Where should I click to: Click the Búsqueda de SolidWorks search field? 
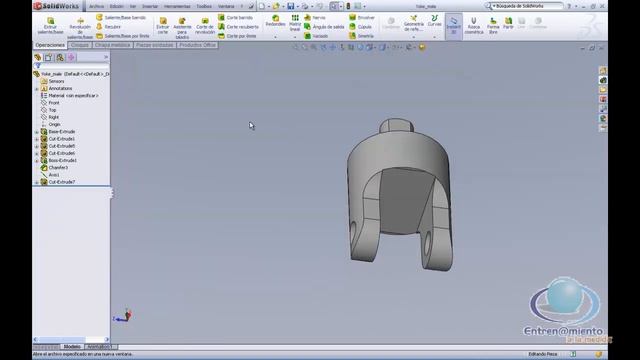click(527, 6)
